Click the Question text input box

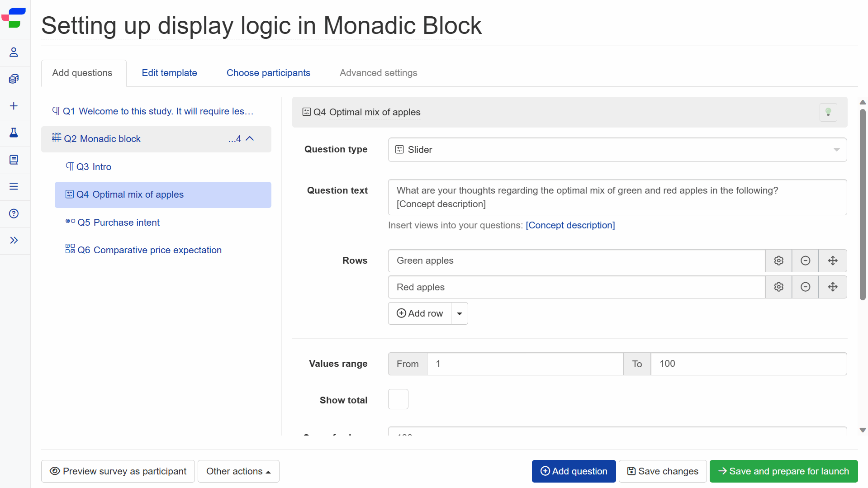pyautogui.click(x=617, y=197)
